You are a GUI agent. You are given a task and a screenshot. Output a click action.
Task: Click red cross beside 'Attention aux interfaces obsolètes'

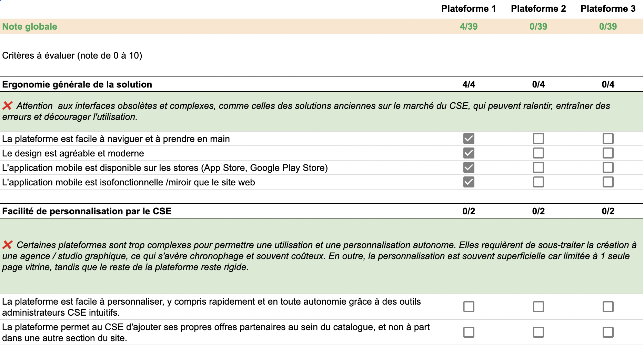[7, 106]
